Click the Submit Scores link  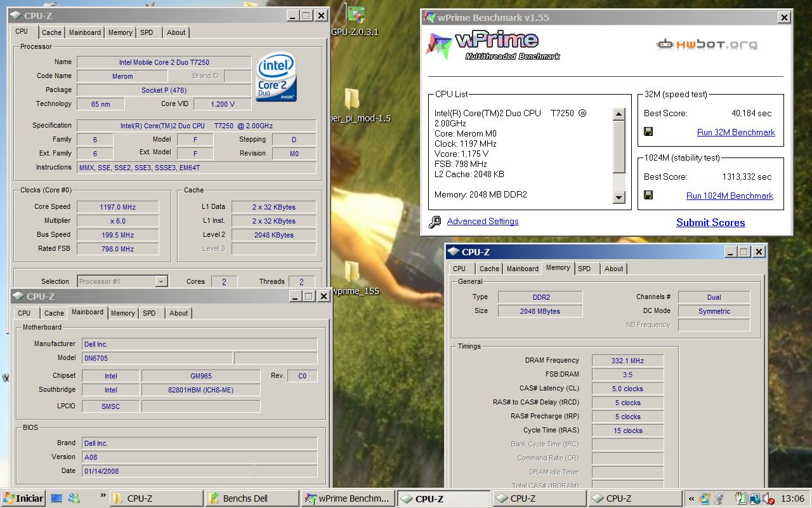[x=710, y=223]
